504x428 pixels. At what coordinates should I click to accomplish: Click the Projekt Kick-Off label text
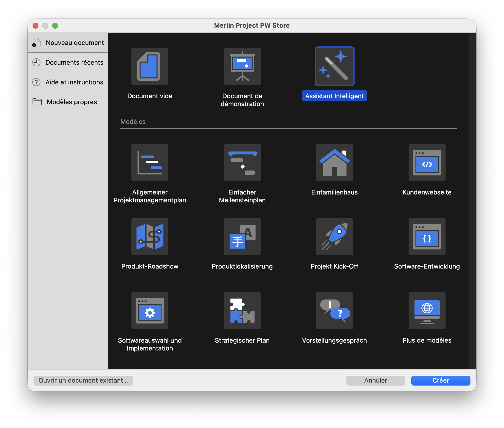335,266
